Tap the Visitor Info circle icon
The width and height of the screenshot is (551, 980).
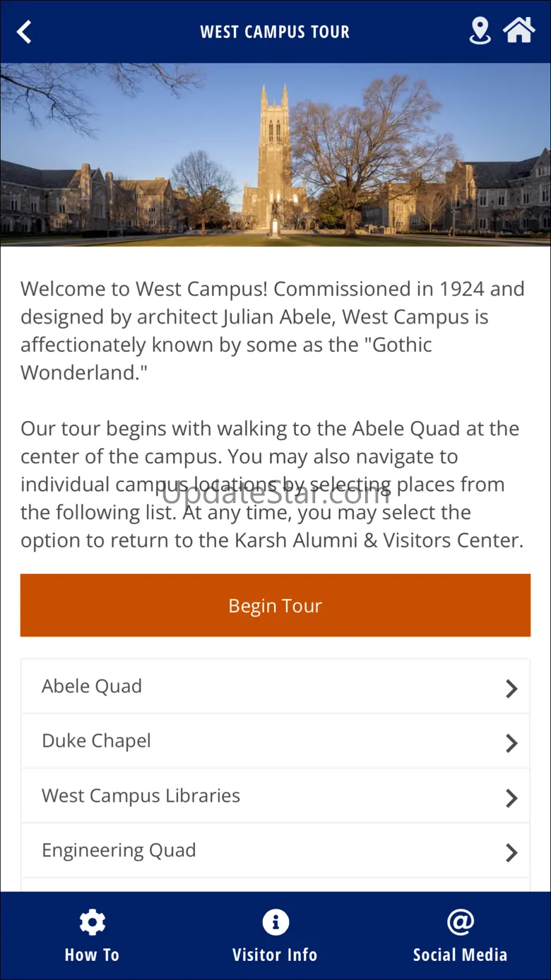(275, 922)
